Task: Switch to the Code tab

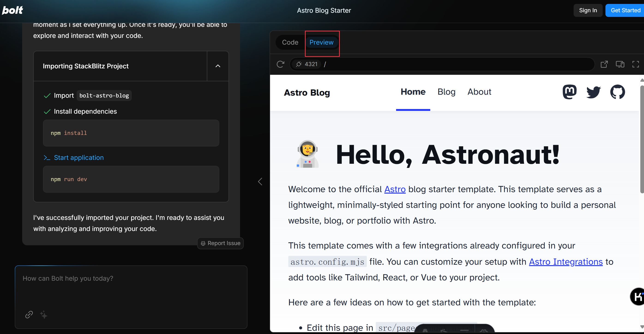Action: coord(290,42)
